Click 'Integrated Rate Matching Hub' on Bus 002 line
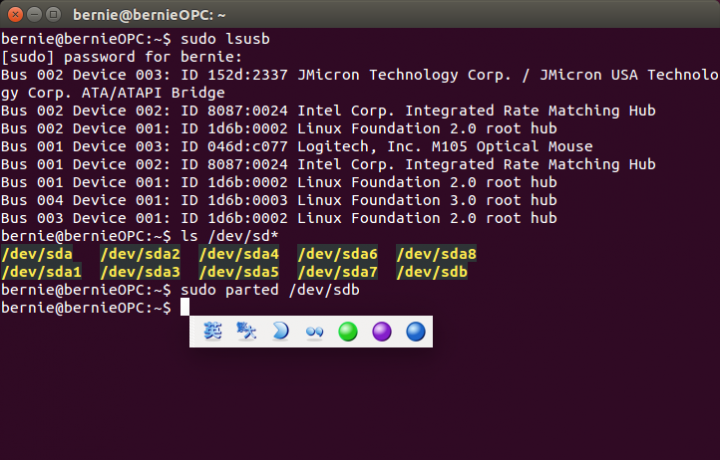The height and width of the screenshot is (460, 720). click(x=530, y=111)
